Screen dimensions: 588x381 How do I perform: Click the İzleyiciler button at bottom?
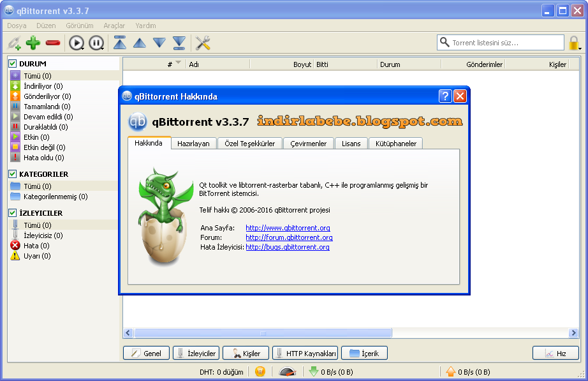[x=196, y=353]
